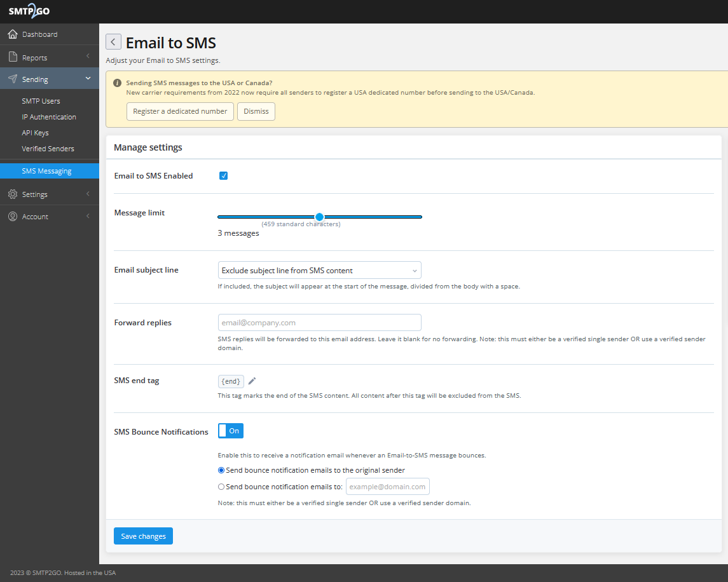The image size is (728, 582).
Task: Click the '3 messages' limit value
Action: [x=238, y=233]
